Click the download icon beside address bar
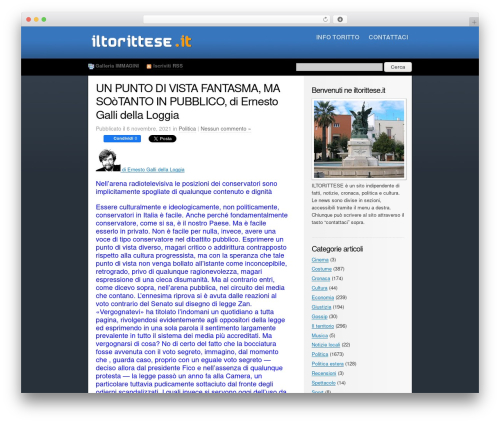Viewport: 500px width, 423px height. click(x=340, y=20)
